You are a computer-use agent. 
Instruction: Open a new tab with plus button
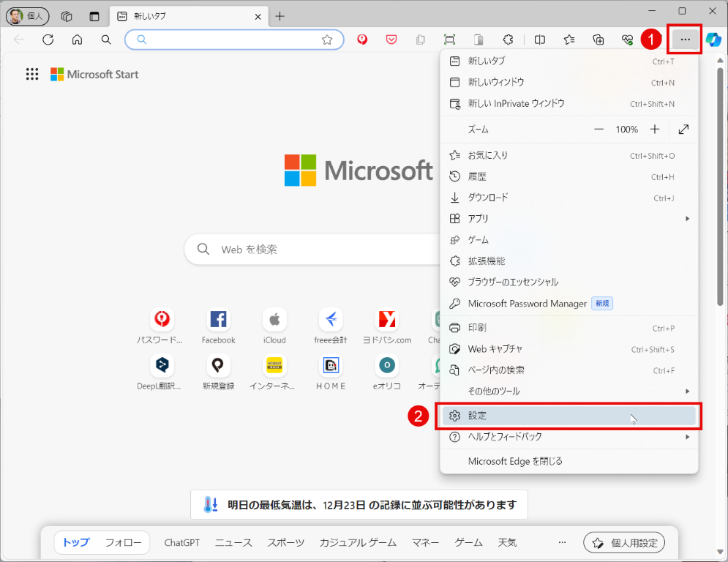click(279, 16)
